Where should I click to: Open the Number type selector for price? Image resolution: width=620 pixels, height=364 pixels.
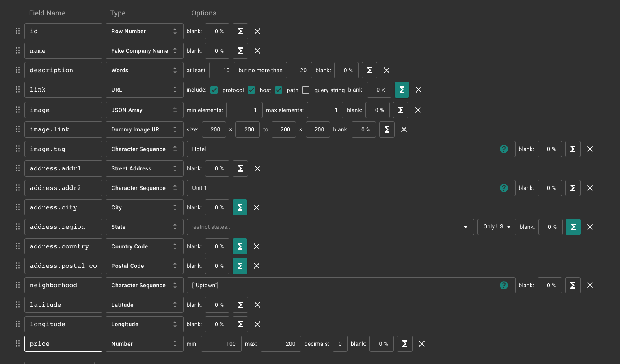click(145, 344)
